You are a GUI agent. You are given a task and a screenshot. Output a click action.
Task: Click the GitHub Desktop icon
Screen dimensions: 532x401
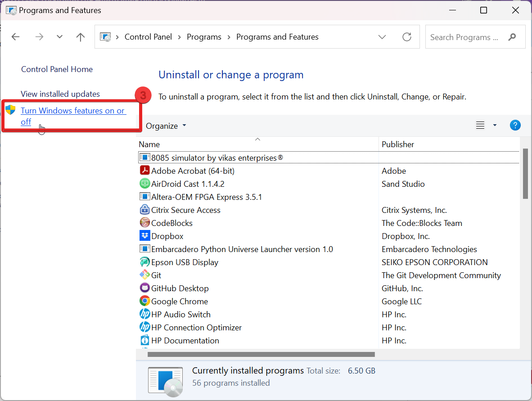(145, 288)
